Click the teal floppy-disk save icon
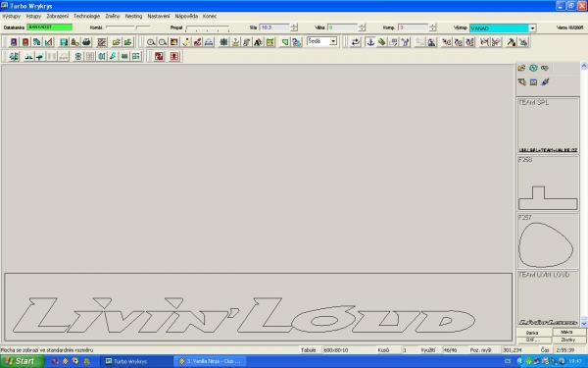Screen dimensions: 588x368 point(64,42)
